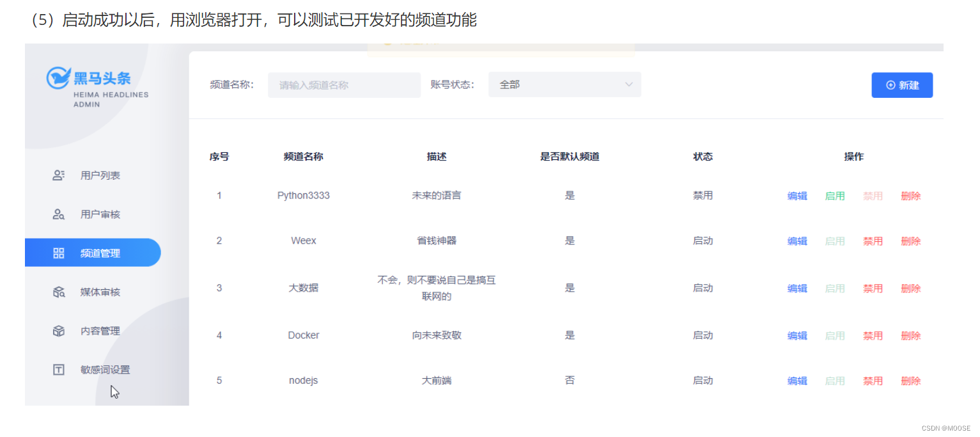Select 频道管理 menu item
This screenshot has height=437, width=980.
(93, 253)
